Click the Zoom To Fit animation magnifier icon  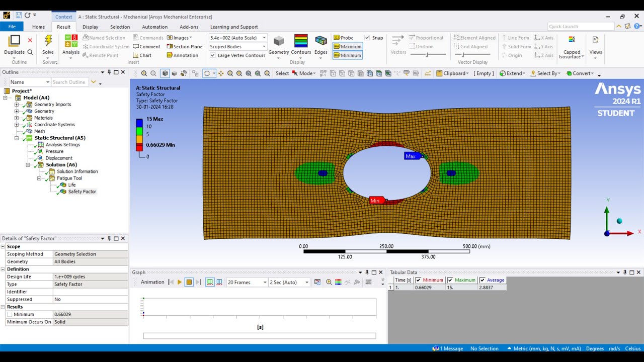(x=329, y=282)
